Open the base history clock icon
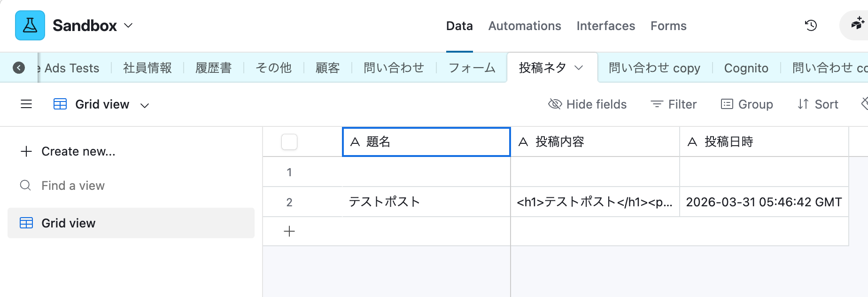Viewport: 868px width, 297px height. (811, 25)
